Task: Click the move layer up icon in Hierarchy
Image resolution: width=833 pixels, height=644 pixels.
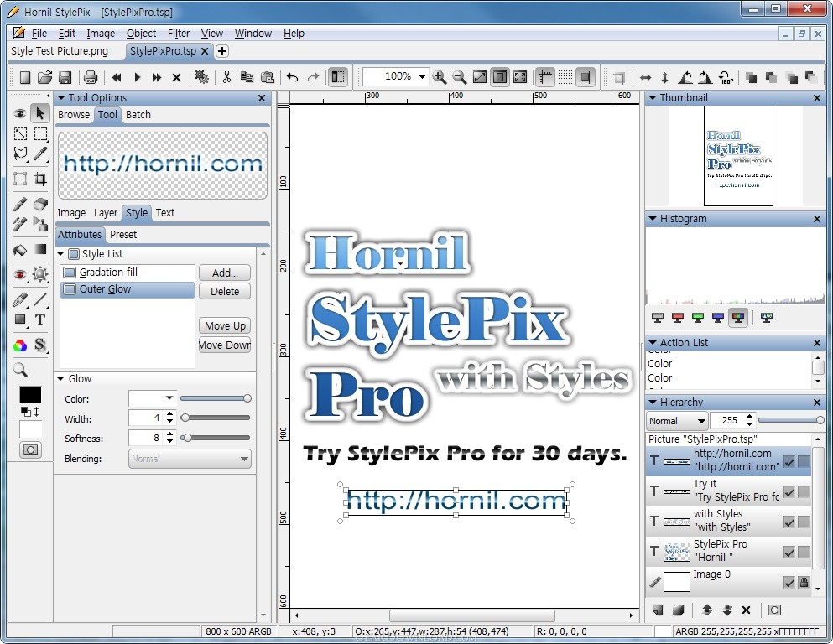Action: click(x=706, y=610)
